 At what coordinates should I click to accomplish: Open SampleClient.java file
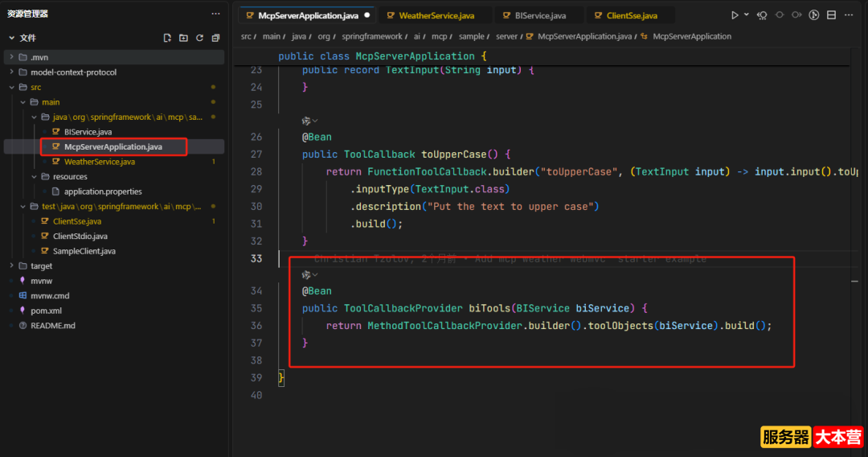point(84,252)
